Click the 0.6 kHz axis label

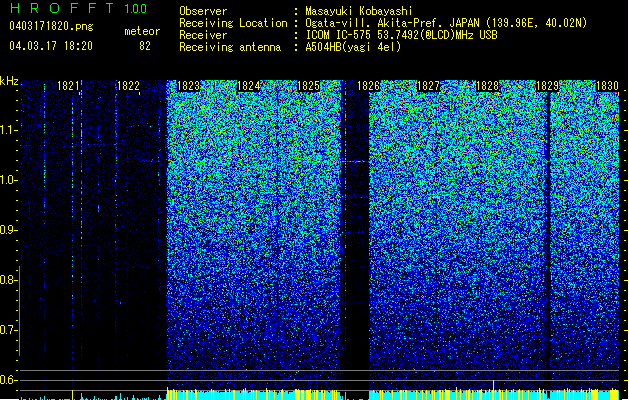coord(8,380)
